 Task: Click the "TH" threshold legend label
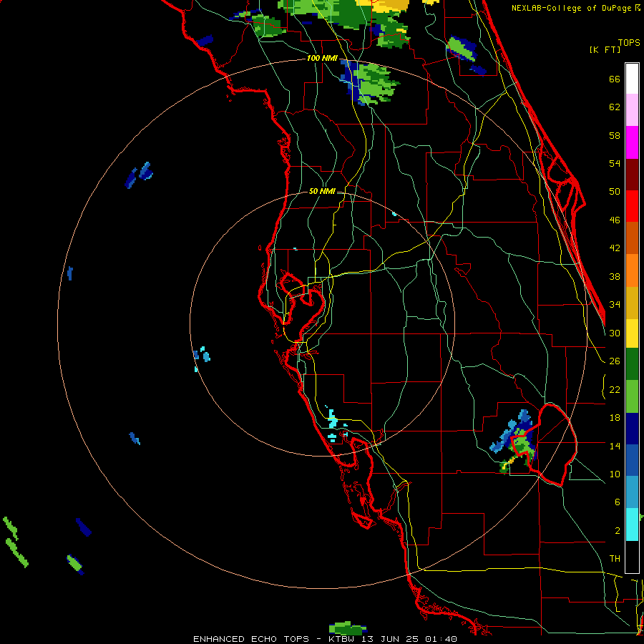click(x=615, y=559)
